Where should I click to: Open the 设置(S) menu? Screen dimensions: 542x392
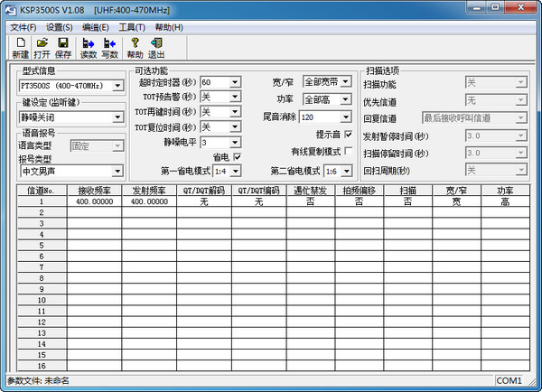[59, 27]
